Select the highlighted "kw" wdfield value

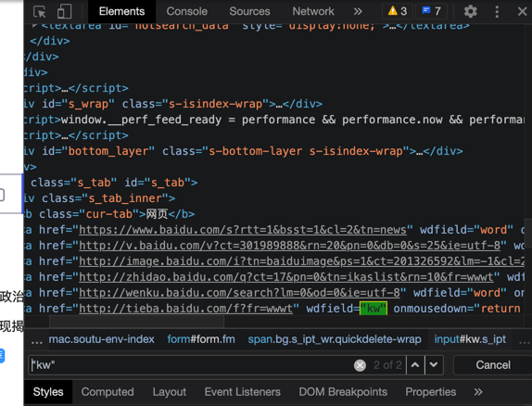point(374,309)
